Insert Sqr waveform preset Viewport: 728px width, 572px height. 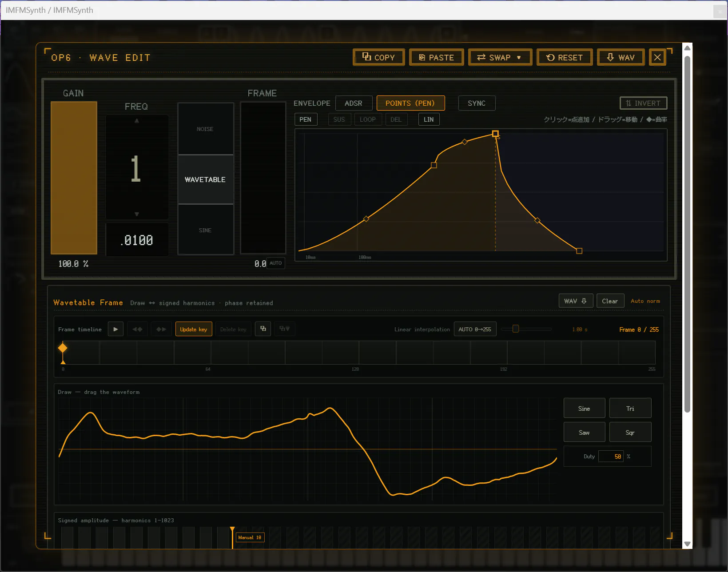630,432
